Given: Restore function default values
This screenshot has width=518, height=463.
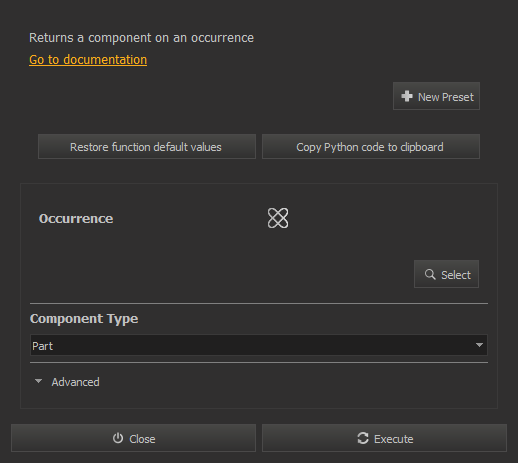Looking at the screenshot, I should tap(147, 147).
